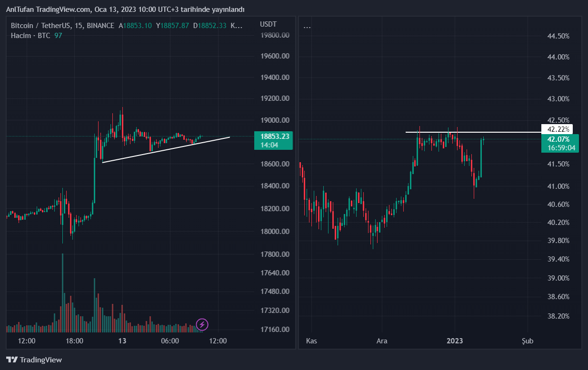Viewport: 588px width, 370px height.
Task: Click the Hacim BTC volume indicator label
Action: tap(30, 36)
